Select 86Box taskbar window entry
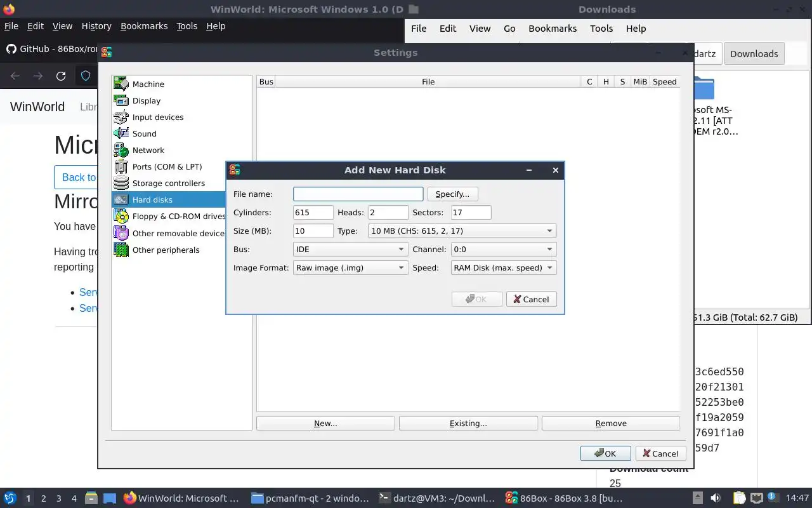This screenshot has width=812, height=508. click(563, 498)
